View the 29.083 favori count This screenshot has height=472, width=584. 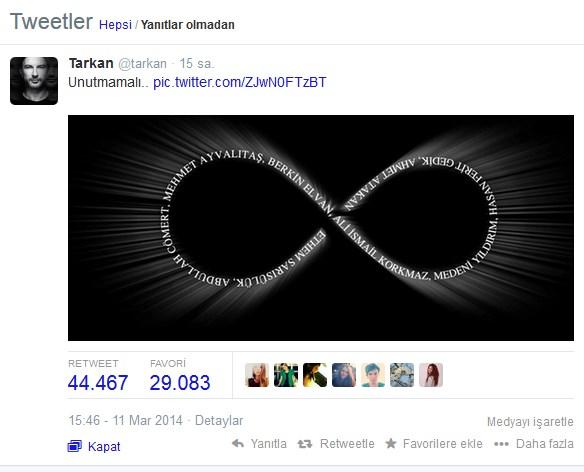tap(180, 383)
